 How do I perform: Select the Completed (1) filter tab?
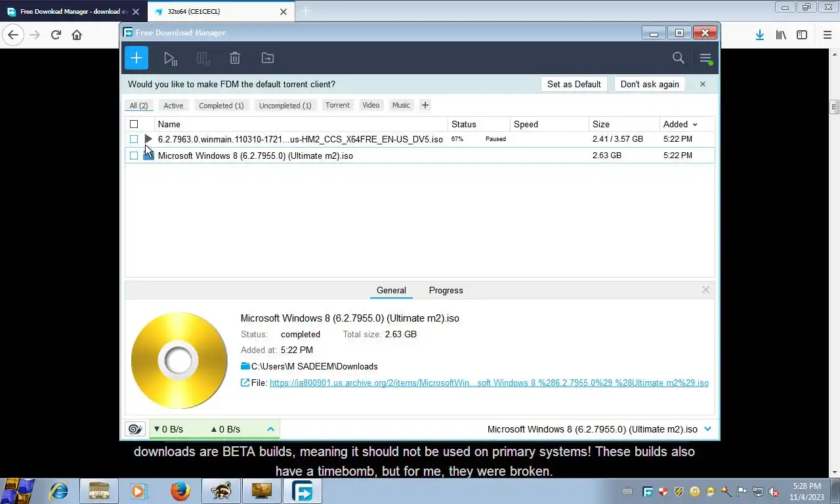[x=221, y=105]
